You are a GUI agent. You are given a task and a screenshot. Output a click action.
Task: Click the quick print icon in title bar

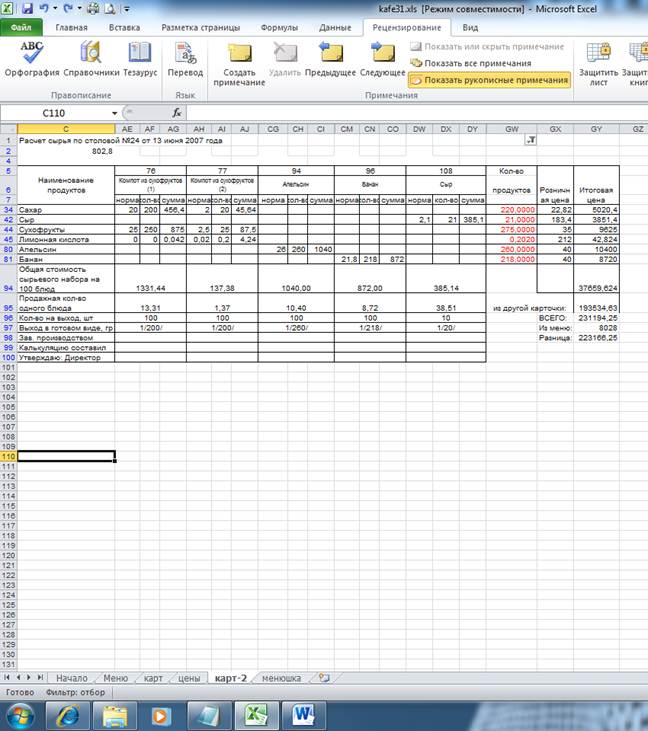click(94, 8)
